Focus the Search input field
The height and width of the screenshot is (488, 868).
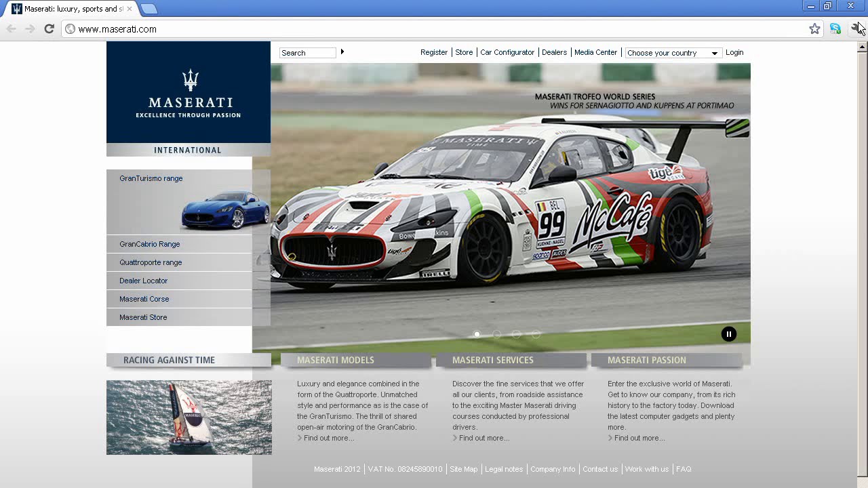coord(308,53)
